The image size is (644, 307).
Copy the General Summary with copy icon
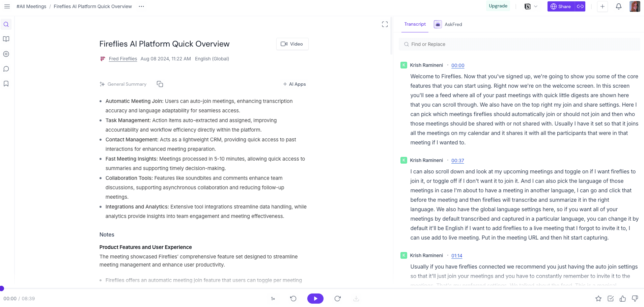160,84
